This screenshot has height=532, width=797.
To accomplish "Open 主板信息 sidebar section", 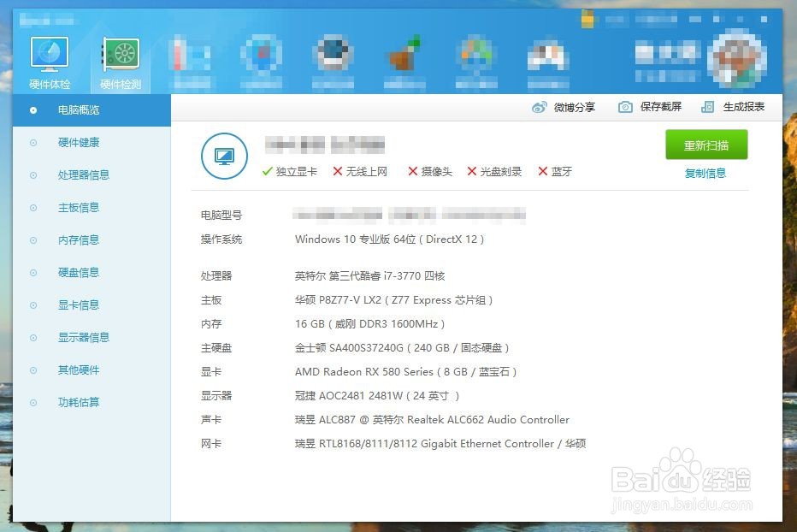I will (92, 208).
